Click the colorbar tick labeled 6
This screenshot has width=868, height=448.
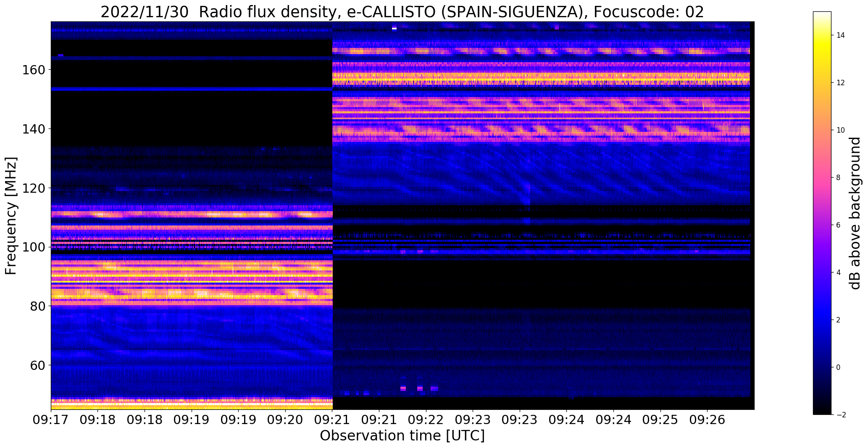click(838, 225)
